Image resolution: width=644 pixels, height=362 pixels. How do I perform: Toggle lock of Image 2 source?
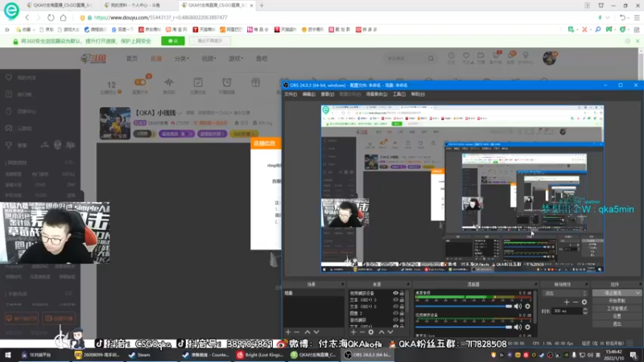(x=402, y=313)
